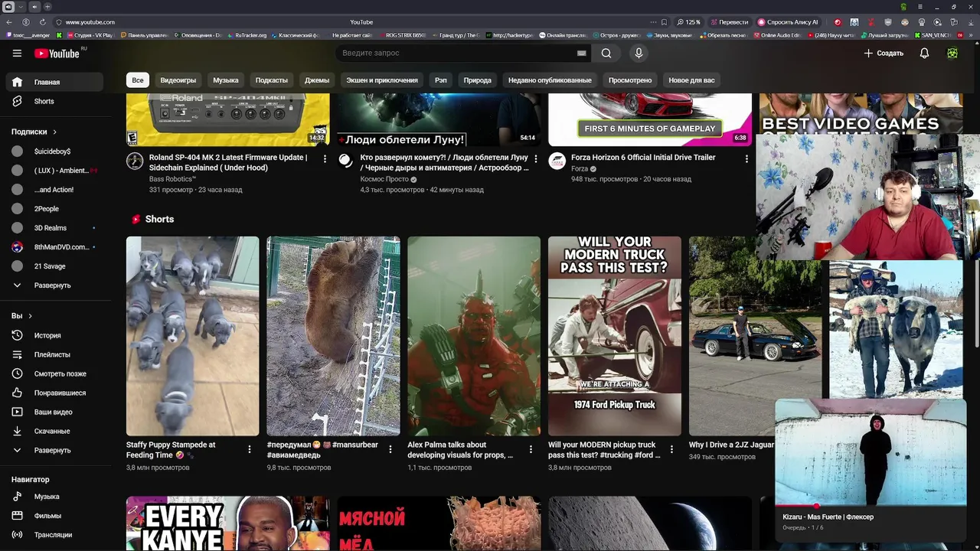Open the on-screen keyboard icon in search box
The width and height of the screenshot is (980, 551).
tap(582, 53)
